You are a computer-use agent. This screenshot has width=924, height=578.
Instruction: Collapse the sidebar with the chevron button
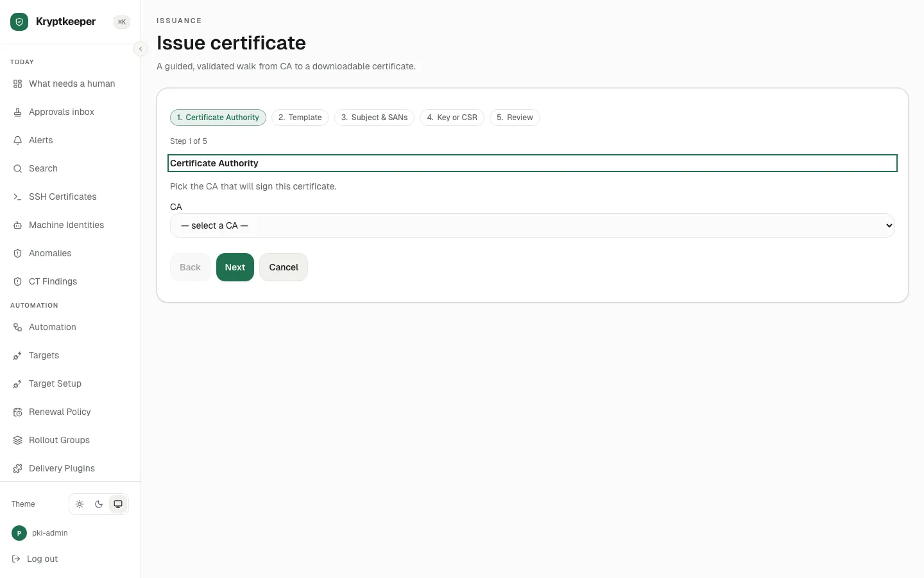point(141,49)
